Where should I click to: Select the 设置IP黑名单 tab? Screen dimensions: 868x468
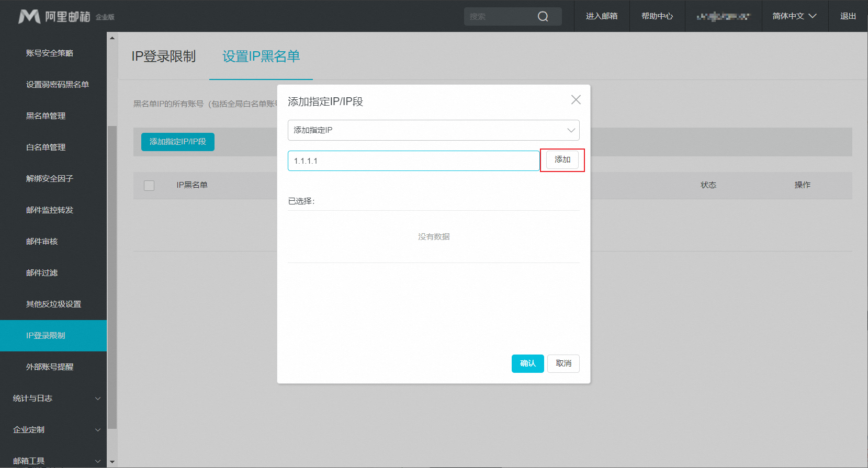click(x=261, y=56)
